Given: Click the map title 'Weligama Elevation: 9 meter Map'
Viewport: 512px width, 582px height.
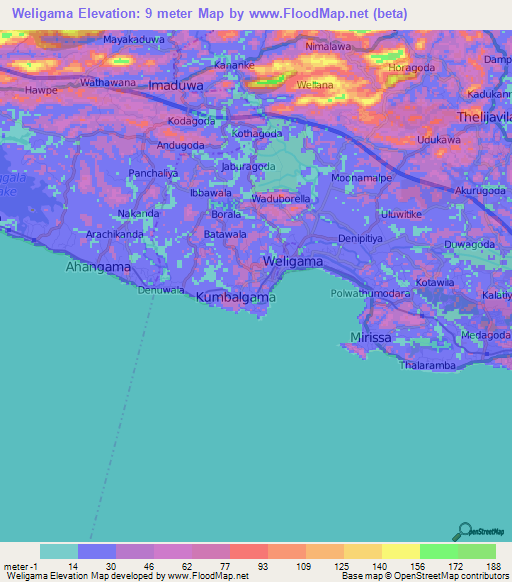Looking at the screenshot, I should click(x=118, y=14).
